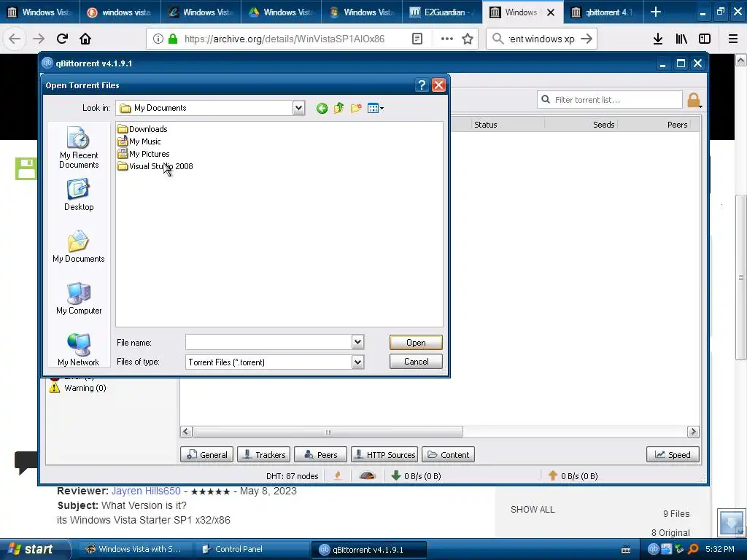747x560 pixels.
Task: Bookmark this page with the star
Action: click(468, 39)
